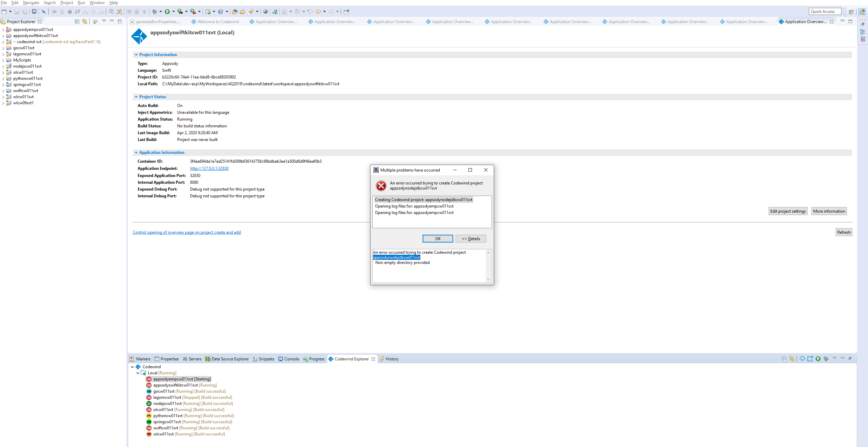This screenshot has width=868, height=447.
Task: Save the current editor using the toolbar icon
Action: tap(17, 11)
